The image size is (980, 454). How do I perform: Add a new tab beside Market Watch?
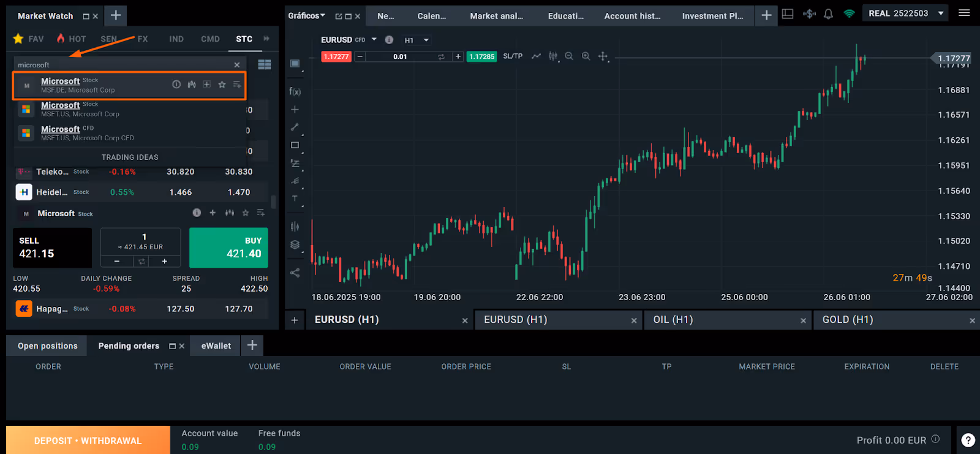click(116, 15)
